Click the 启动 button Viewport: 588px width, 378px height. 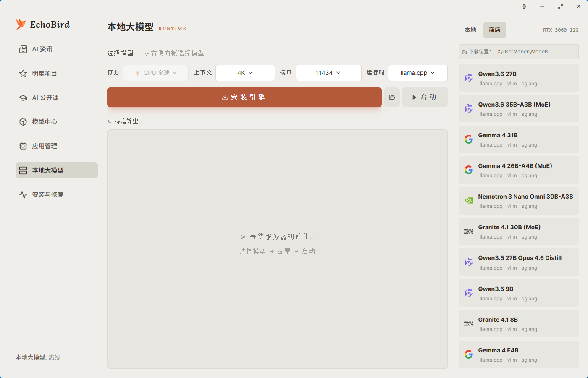click(425, 97)
